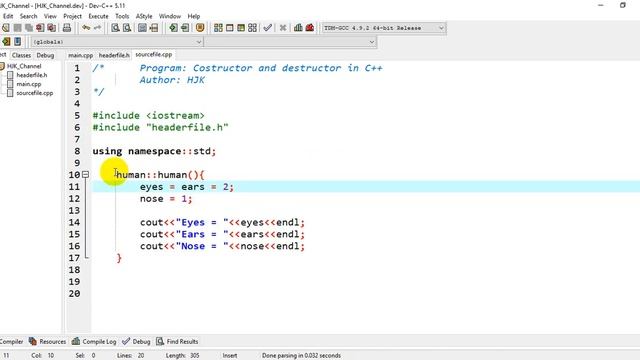The width and height of the screenshot is (640, 360).
Task: Open the View menu
Action: coord(50,16)
